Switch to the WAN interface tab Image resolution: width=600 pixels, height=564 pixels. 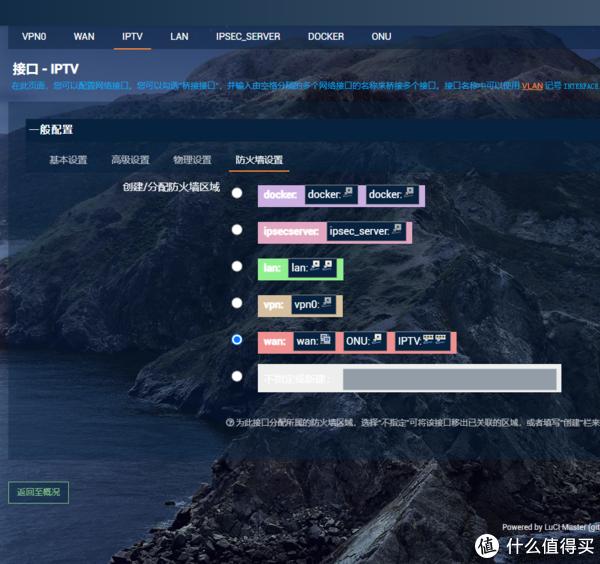coord(84,37)
